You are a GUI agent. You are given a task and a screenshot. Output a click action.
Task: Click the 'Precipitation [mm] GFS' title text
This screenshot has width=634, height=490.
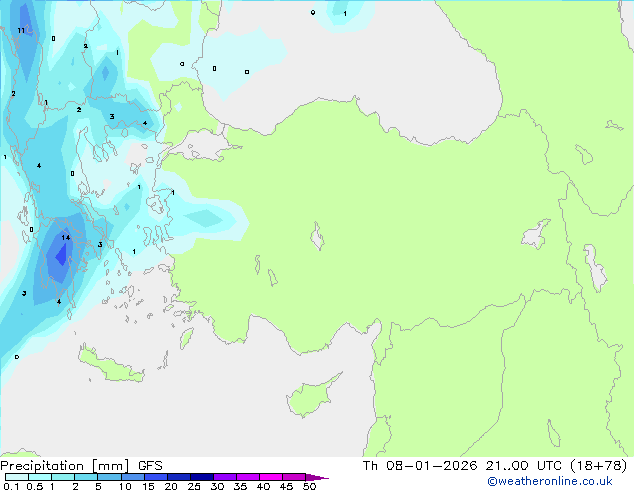[81, 466]
